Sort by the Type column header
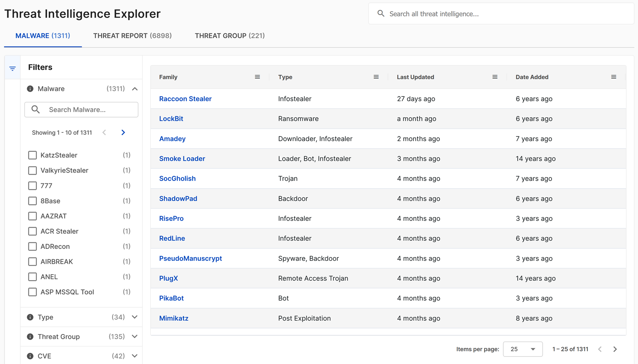 [285, 77]
